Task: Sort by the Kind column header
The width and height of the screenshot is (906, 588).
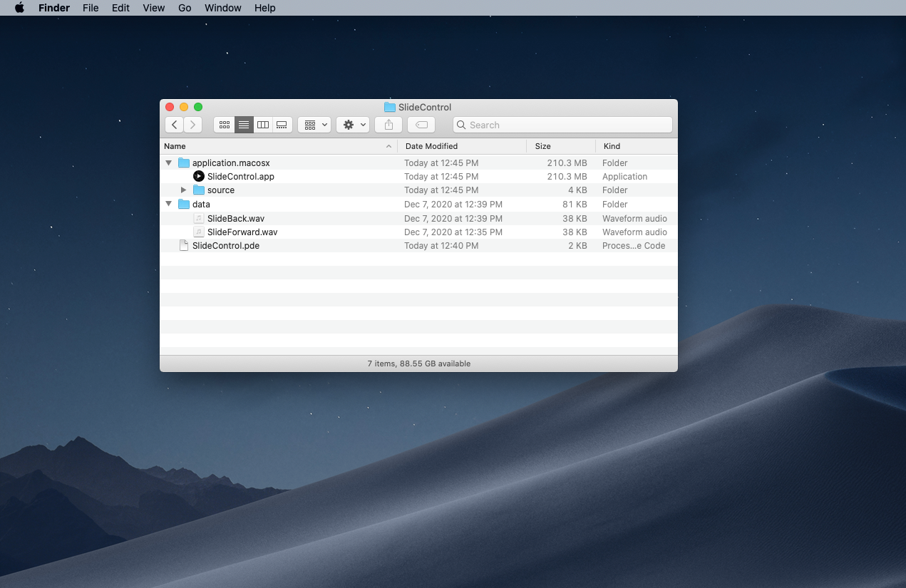Action: pos(637,146)
